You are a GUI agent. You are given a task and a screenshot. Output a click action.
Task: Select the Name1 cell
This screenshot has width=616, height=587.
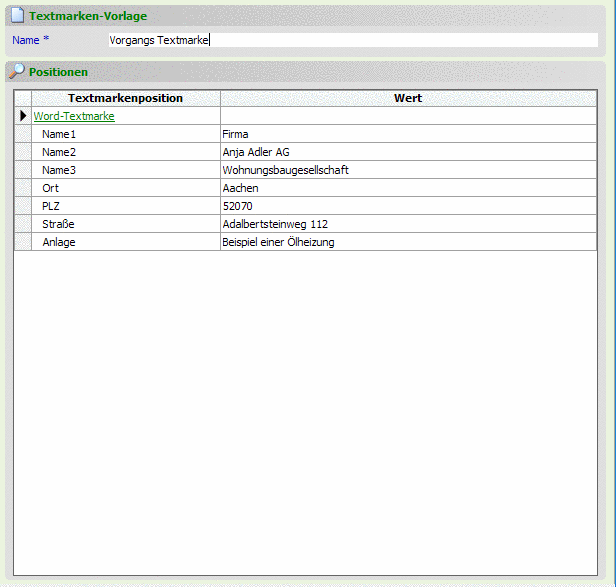[x=126, y=134]
